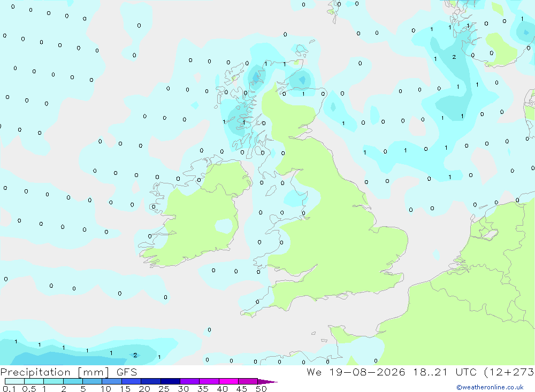Viewport: 535px width, 392px height.
Task: Click the above-50 arrow tip of legend
Action: tap(267, 382)
